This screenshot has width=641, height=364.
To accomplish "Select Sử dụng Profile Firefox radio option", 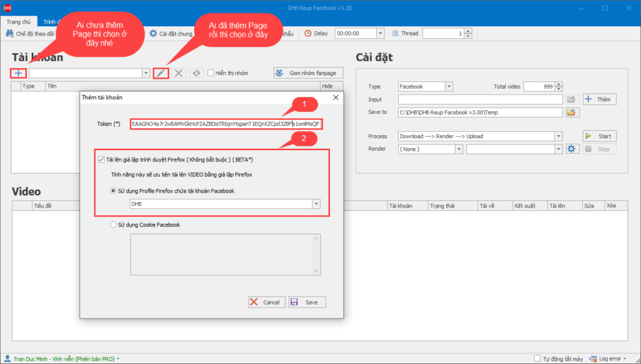I will click(x=113, y=191).
